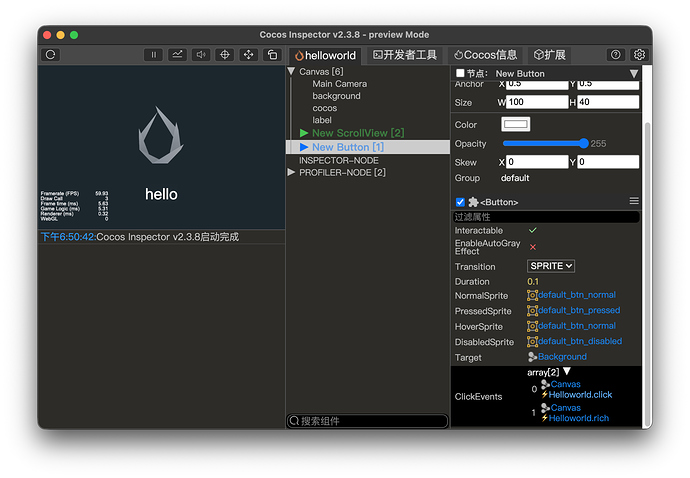Select the label node
690x478 pixels.
(322, 120)
